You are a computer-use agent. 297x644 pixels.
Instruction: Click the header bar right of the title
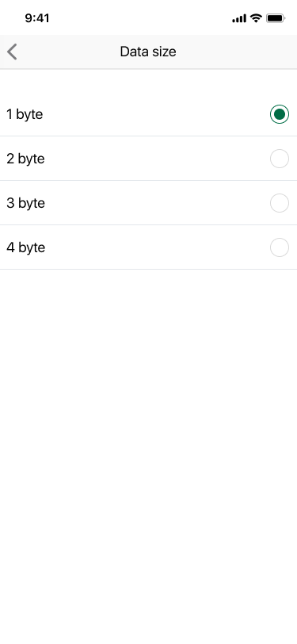click(x=237, y=52)
